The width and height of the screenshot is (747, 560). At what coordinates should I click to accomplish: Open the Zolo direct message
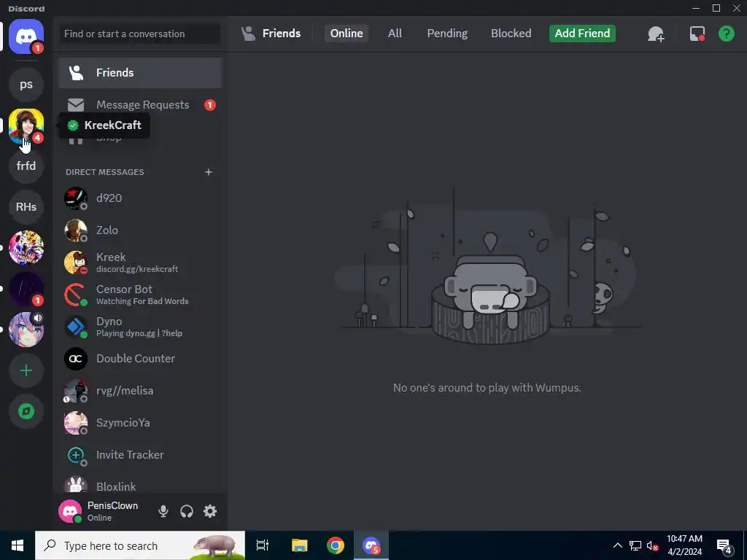click(x=140, y=230)
